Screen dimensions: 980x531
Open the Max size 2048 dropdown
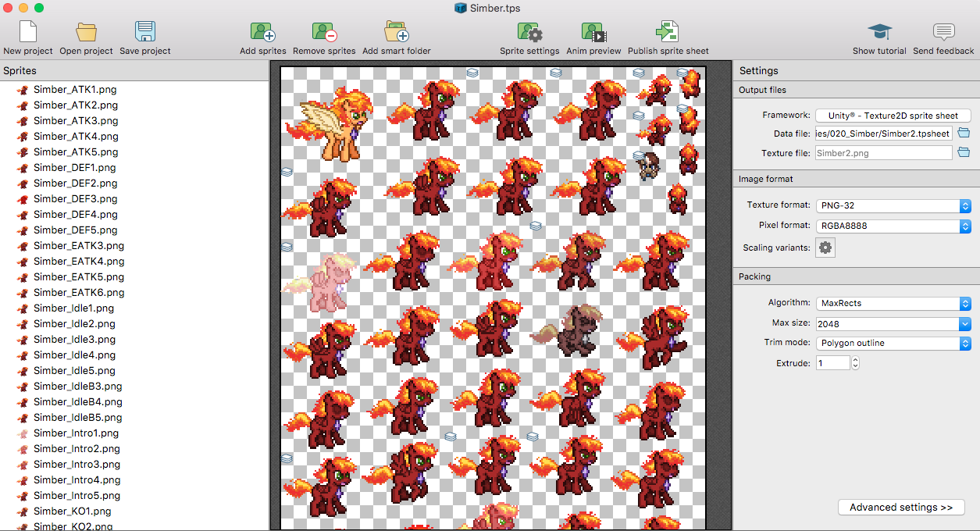click(x=893, y=323)
